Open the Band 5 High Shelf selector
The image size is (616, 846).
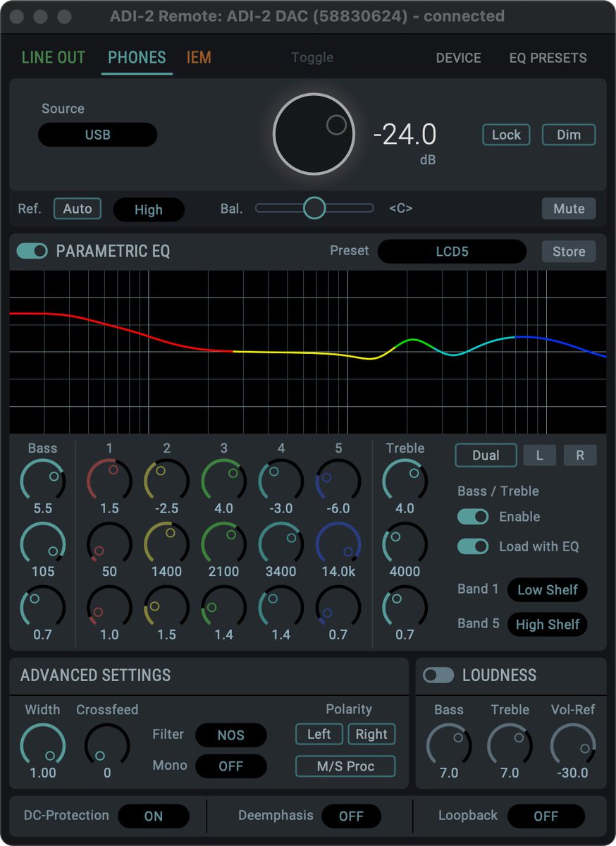click(548, 625)
